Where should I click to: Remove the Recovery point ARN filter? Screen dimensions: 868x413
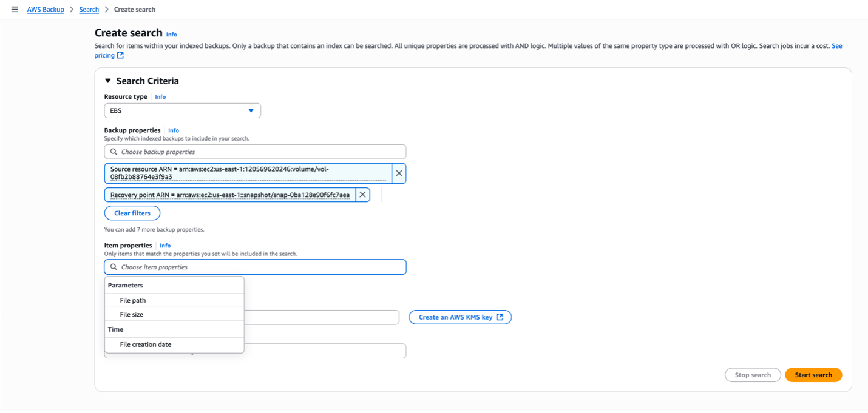tap(362, 194)
